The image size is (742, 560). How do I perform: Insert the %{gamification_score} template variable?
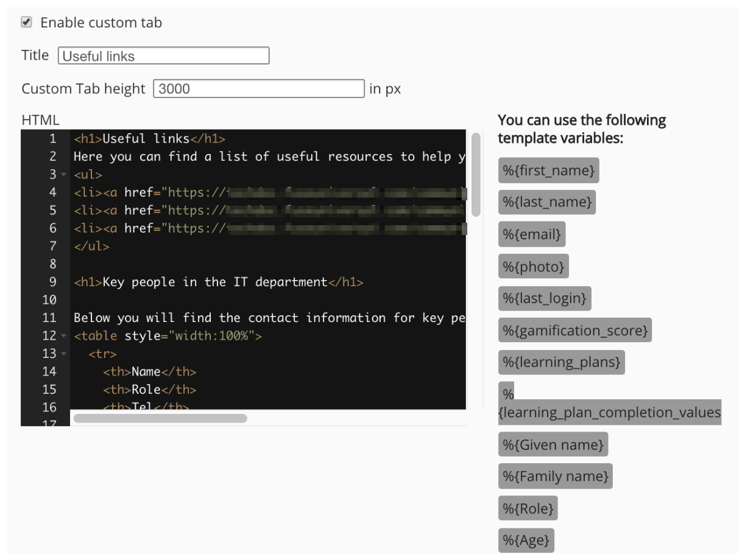coord(574,330)
